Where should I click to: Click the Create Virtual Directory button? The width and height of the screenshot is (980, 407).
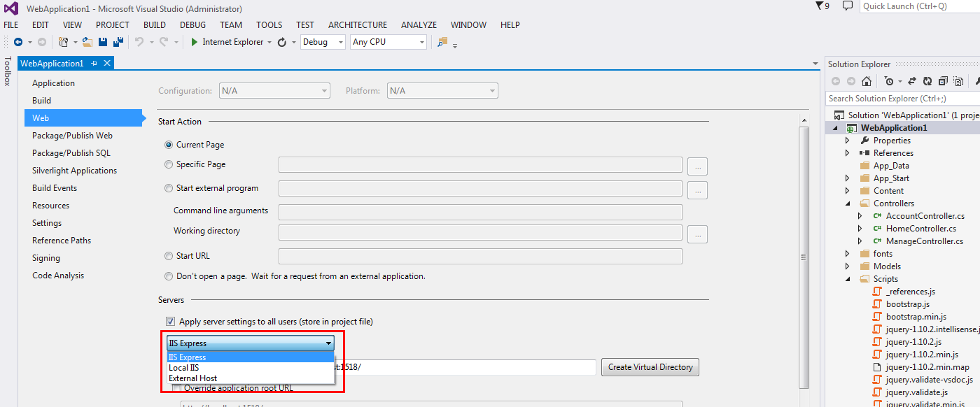pos(650,366)
